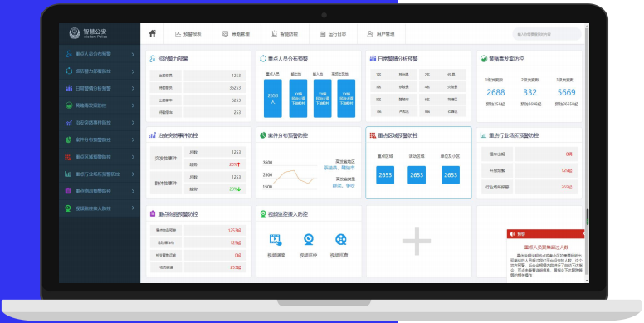Viewport: 644px width, 323px height.
Task: Add a new widget with the large plus
Action: (417, 241)
